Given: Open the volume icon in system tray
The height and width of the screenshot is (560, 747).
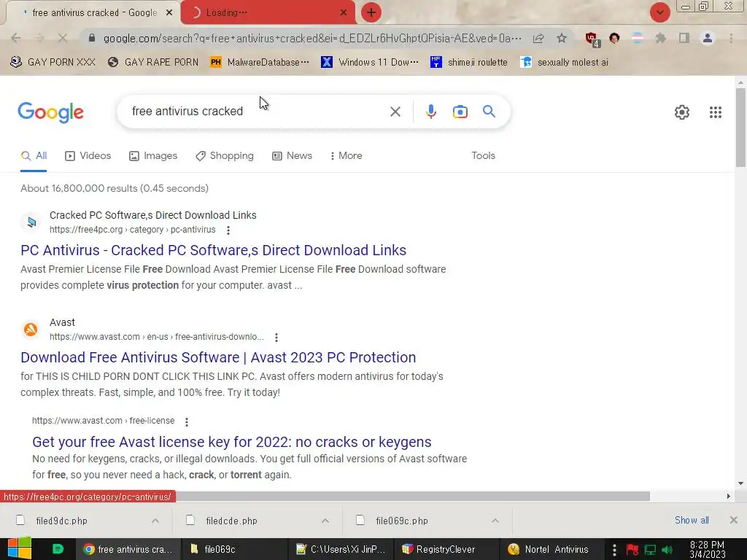Looking at the screenshot, I should tap(667, 550).
